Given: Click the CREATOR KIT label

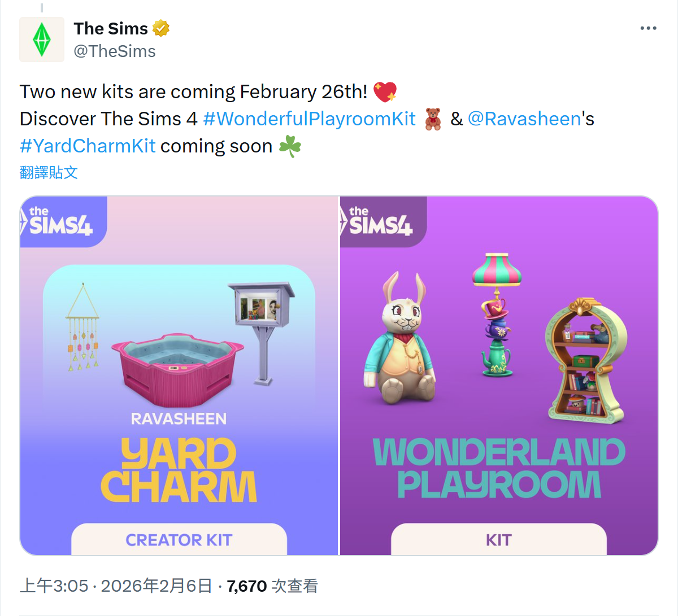Looking at the screenshot, I should pyautogui.click(x=179, y=540).
